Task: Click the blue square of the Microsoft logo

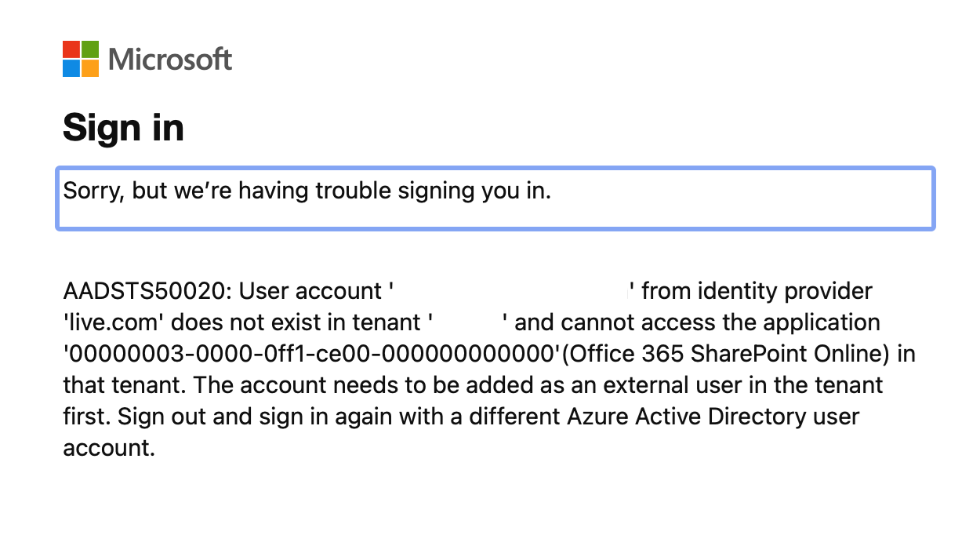Action: 71,68
